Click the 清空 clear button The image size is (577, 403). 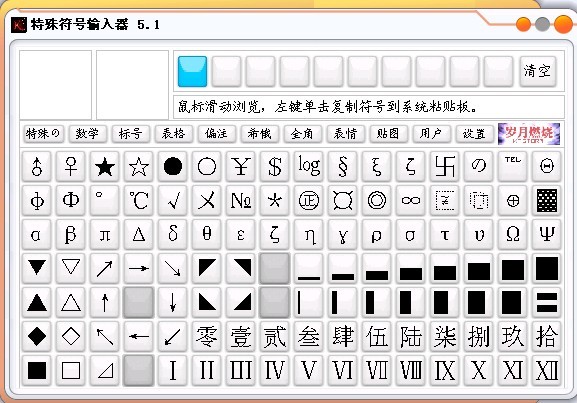tap(538, 71)
